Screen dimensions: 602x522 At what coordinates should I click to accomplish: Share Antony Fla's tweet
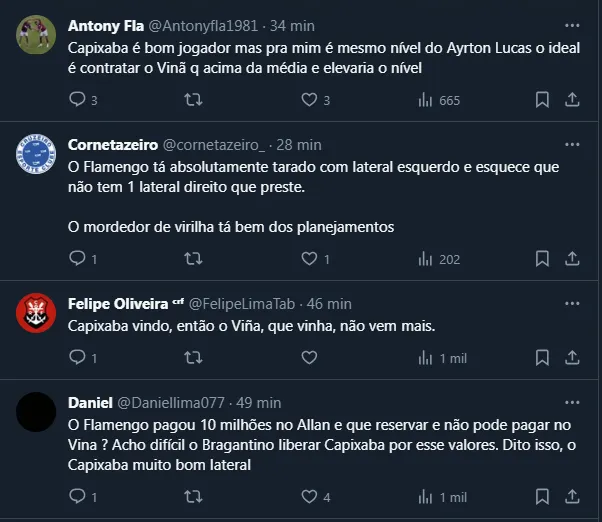click(x=573, y=99)
